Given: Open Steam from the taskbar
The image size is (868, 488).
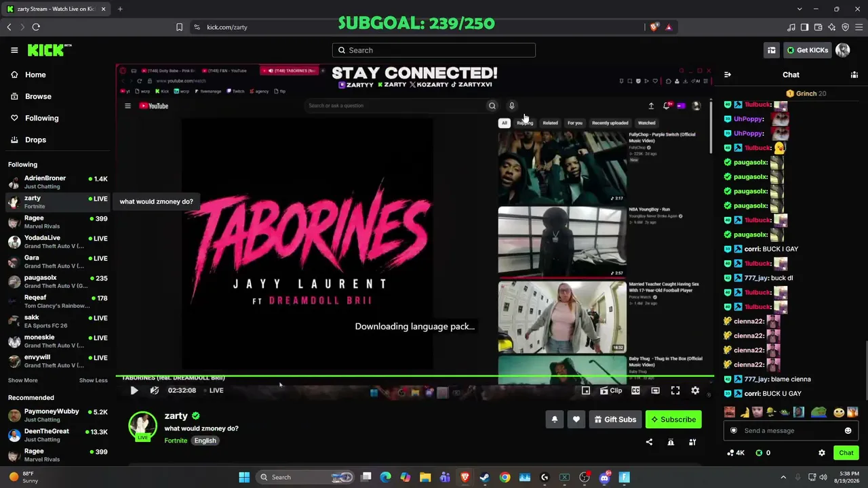Looking at the screenshot, I should point(485,477).
